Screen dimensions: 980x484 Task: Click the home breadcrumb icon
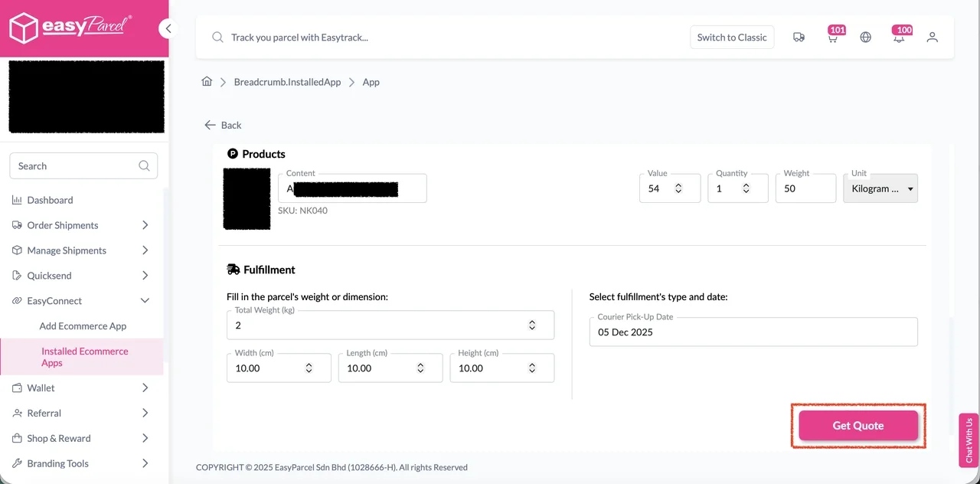(x=206, y=82)
